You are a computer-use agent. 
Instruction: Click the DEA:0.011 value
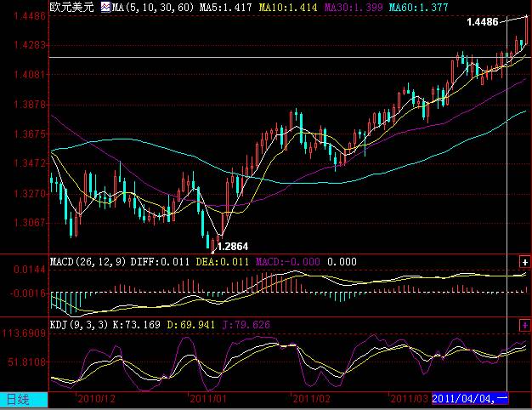click(x=222, y=262)
